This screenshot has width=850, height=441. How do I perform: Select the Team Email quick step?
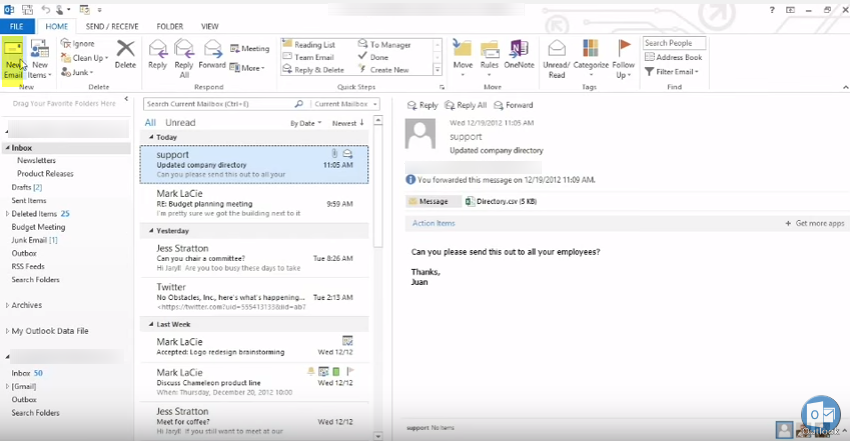(x=308, y=57)
